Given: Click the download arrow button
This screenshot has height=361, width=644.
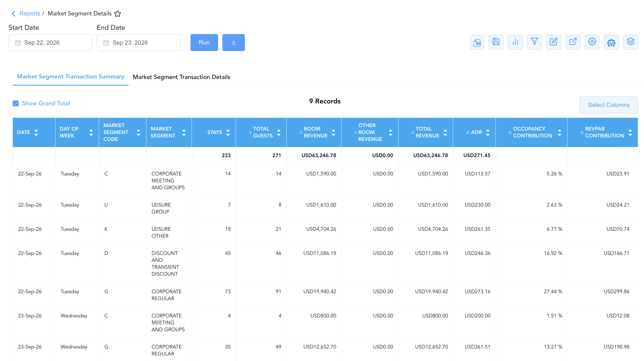Looking at the screenshot, I should tap(234, 43).
